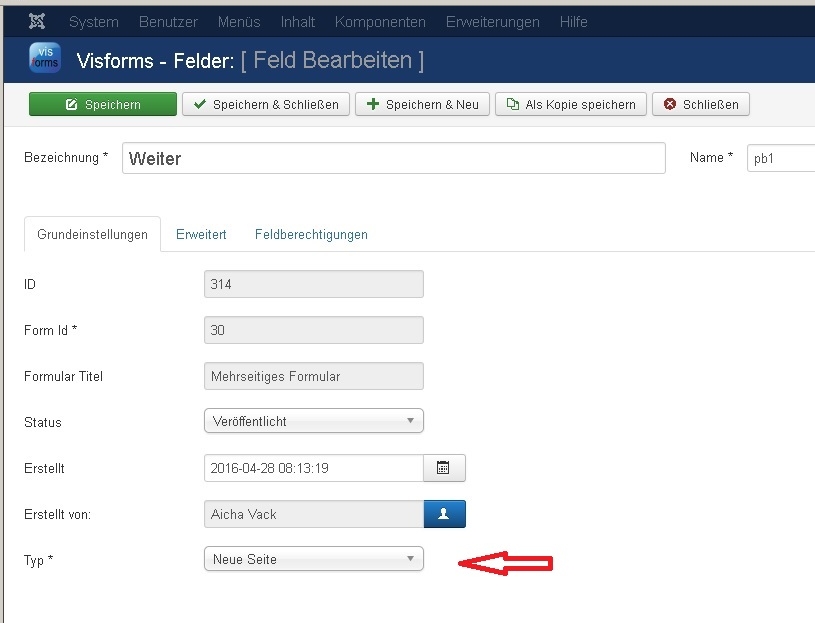Click the Bezeichnung field containing Weiter
Viewport: 815px width, 623px height.
click(393, 158)
